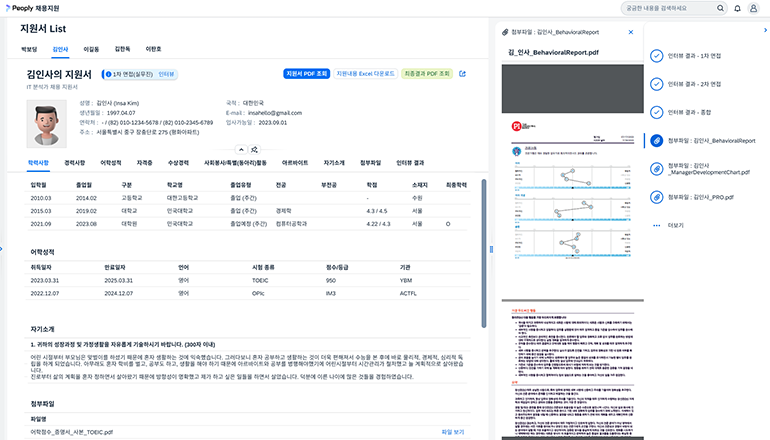Screen dimensions: 770x440
Task: Click the ACTFL institution cell
Action: [408, 293]
